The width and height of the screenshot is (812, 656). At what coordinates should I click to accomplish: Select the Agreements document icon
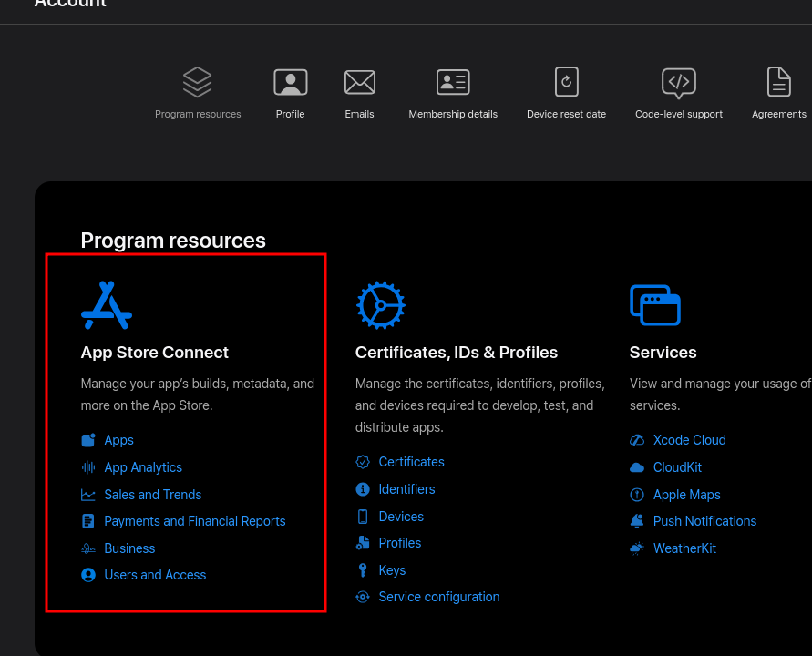click(778, 82)
